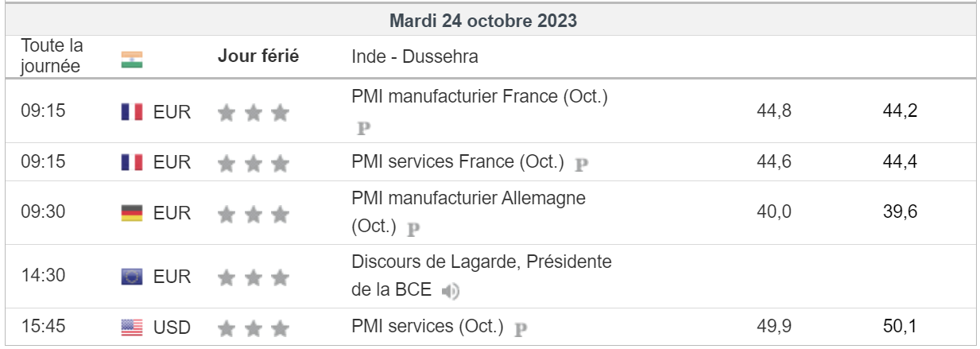Open the USD PMI services (Oct.) event

click(428, 326)
